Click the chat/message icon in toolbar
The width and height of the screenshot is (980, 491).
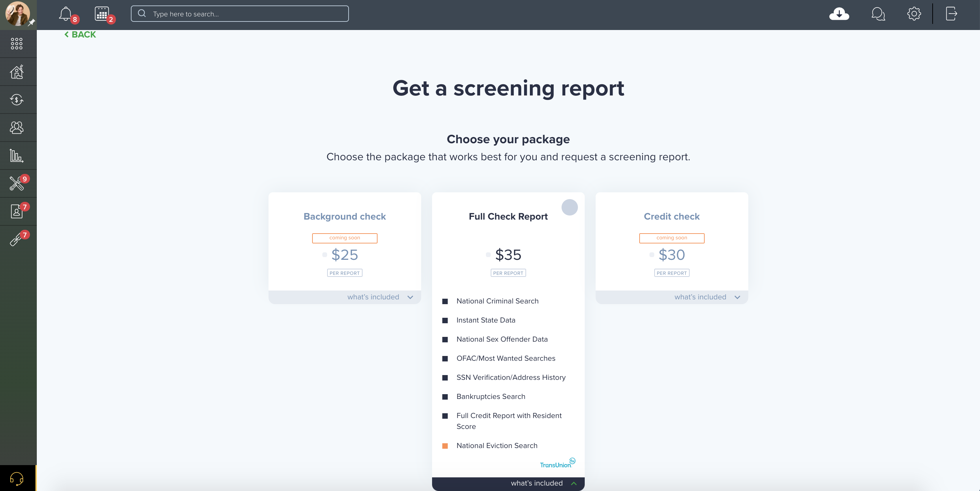click(x=877, y=14)
